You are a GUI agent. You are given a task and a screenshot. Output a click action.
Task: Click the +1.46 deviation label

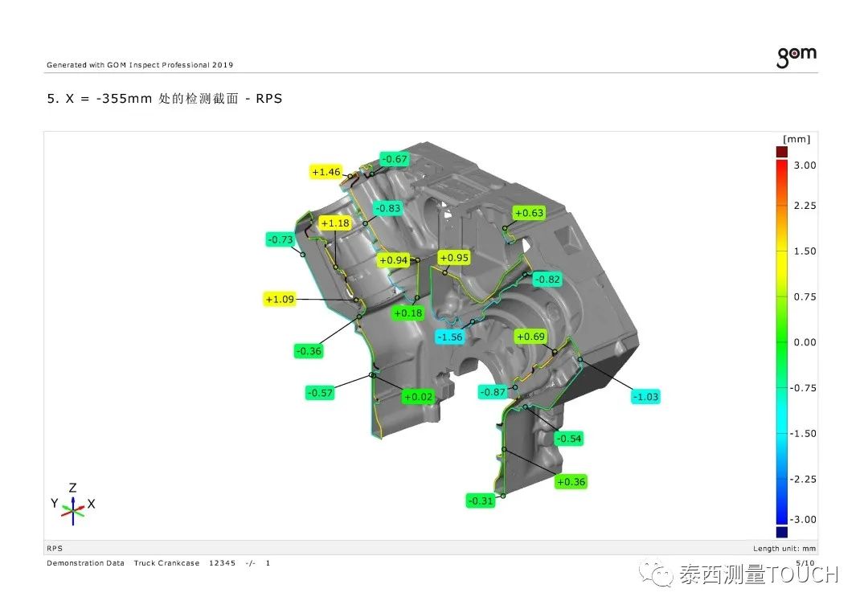326,172
